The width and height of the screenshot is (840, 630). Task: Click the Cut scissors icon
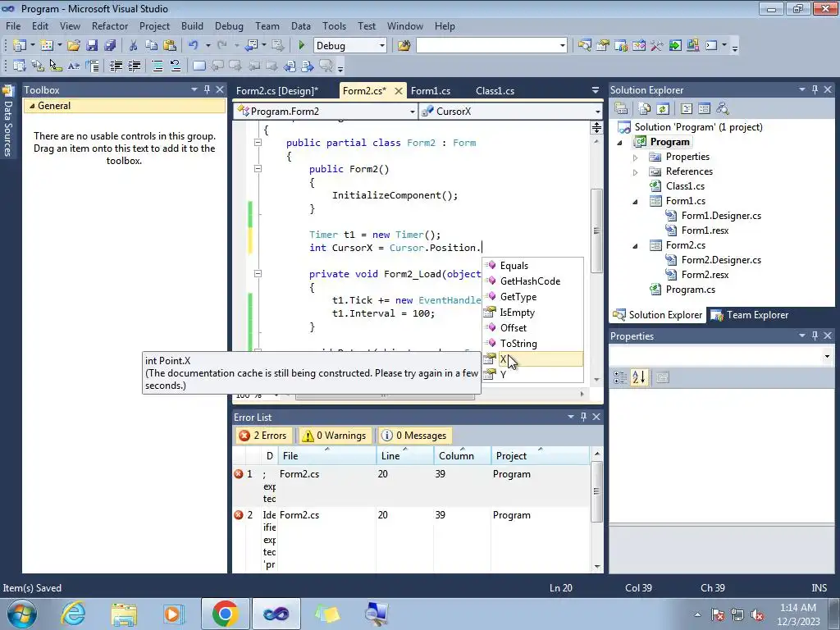click(134, 46)
